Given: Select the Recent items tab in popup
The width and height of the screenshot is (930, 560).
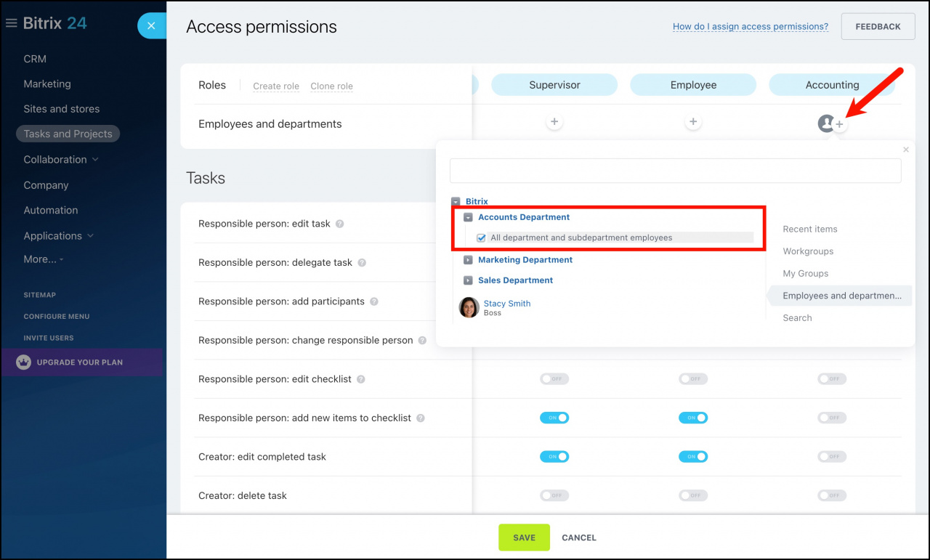Looking at the screenshot, I should pos(810,229).
